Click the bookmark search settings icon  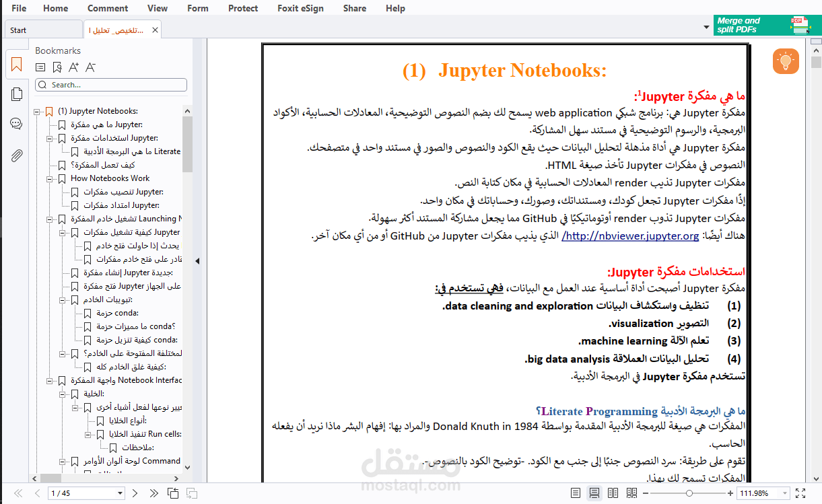pyautogui.click(x=57, y=67)
